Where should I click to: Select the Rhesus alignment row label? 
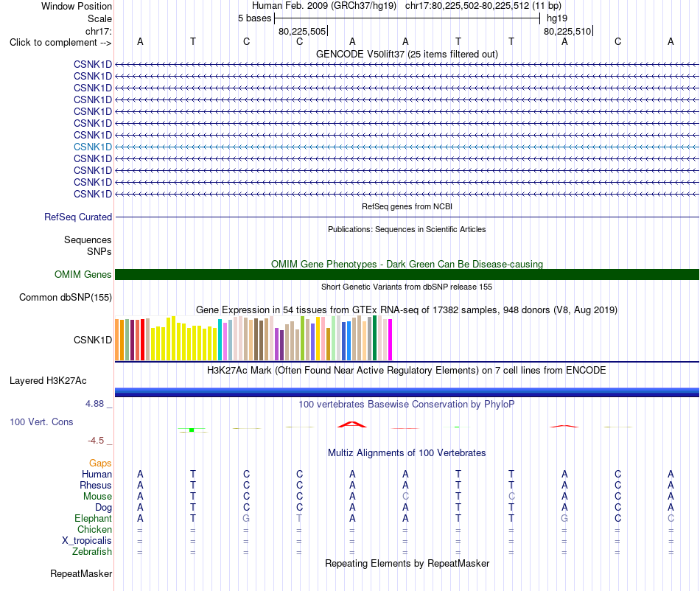click(96, 485)
